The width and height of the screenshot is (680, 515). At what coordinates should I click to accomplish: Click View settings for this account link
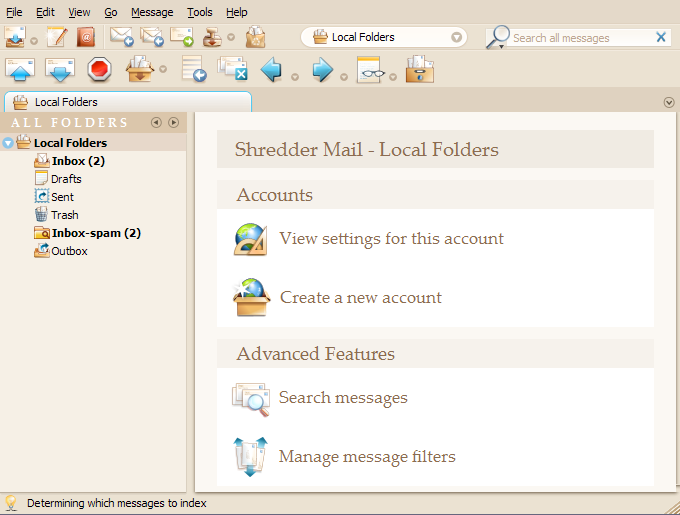[x=391, y=238]
